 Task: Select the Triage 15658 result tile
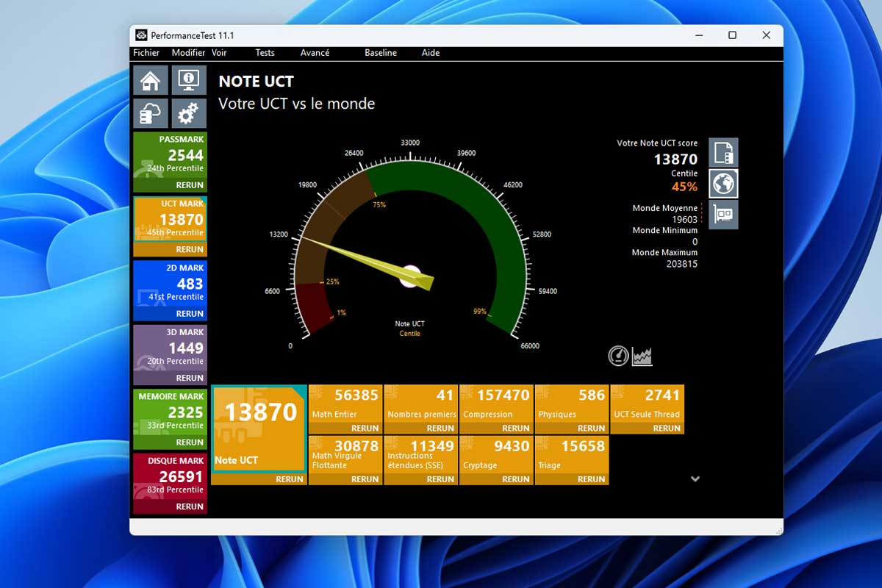(x=571, y=454)
